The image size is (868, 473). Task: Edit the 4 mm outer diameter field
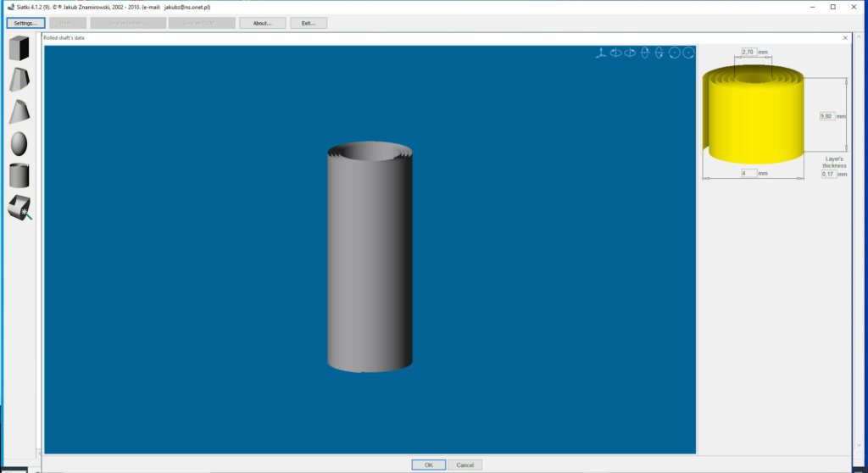(x=748, y=174)
